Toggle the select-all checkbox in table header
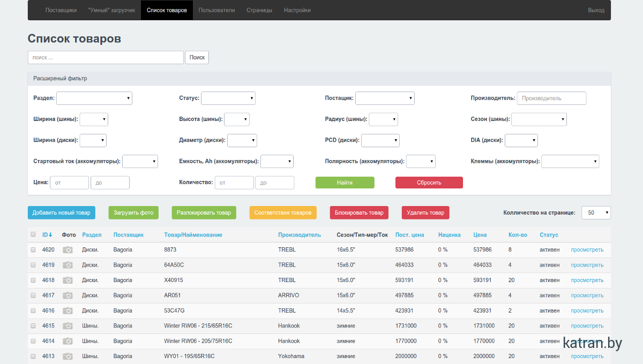 33,234
